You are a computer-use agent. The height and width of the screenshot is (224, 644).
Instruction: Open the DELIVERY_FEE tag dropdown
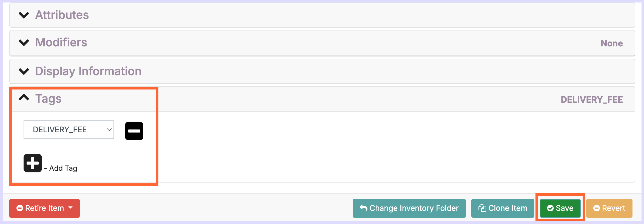point(69,130)
